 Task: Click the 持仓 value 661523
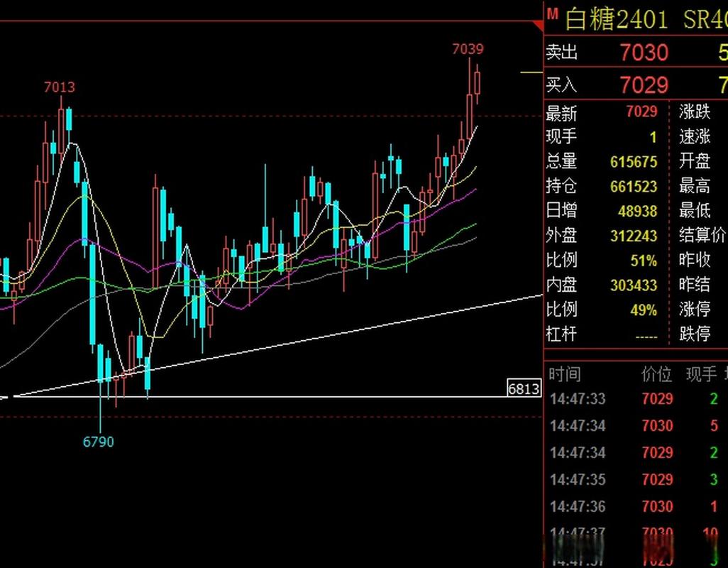633,187
